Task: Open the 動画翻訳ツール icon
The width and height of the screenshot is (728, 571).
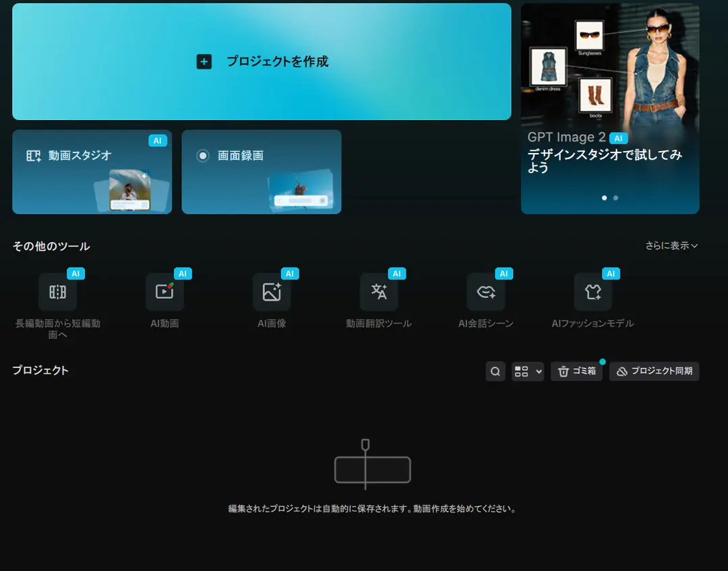Action: [379, 291]
